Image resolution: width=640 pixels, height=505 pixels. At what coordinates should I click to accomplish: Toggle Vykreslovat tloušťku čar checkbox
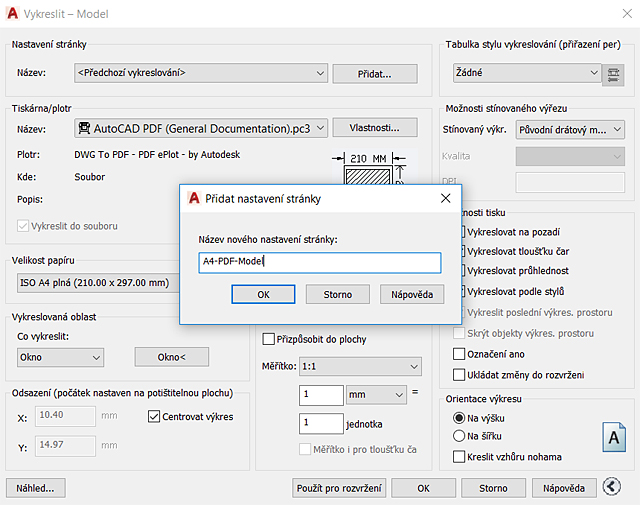click(x=462, y=251)
